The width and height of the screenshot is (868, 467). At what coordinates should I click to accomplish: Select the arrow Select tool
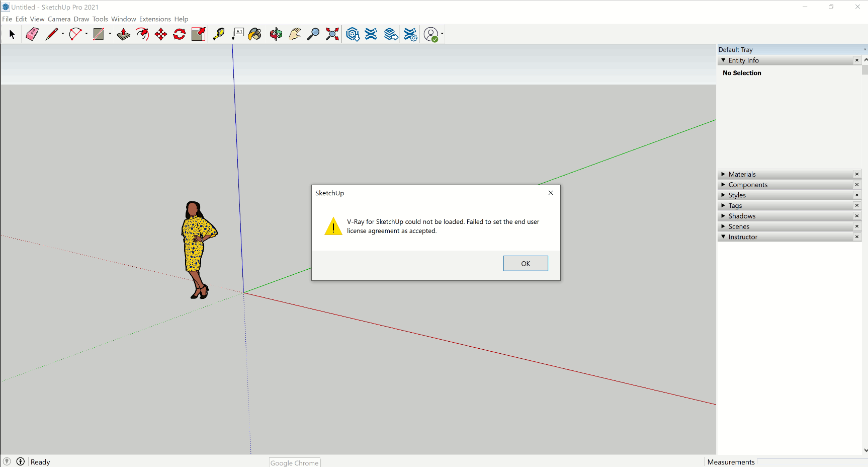coord(12,34)
